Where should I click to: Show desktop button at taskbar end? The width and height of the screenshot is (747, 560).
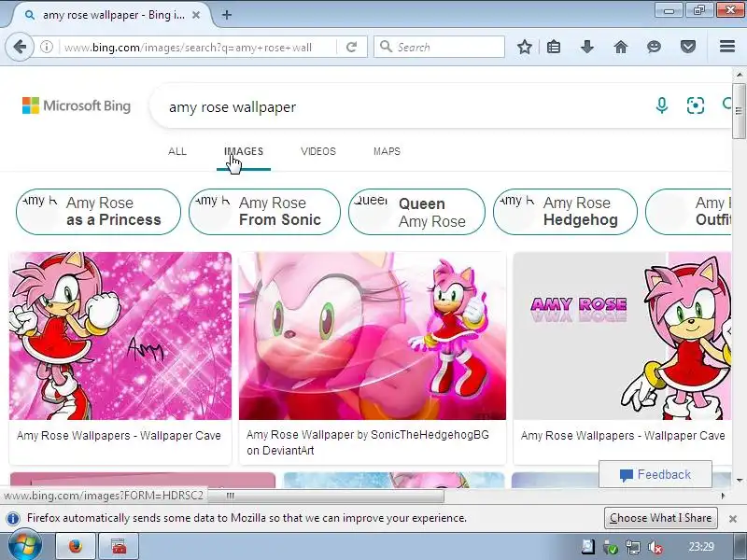coord(741,546)
